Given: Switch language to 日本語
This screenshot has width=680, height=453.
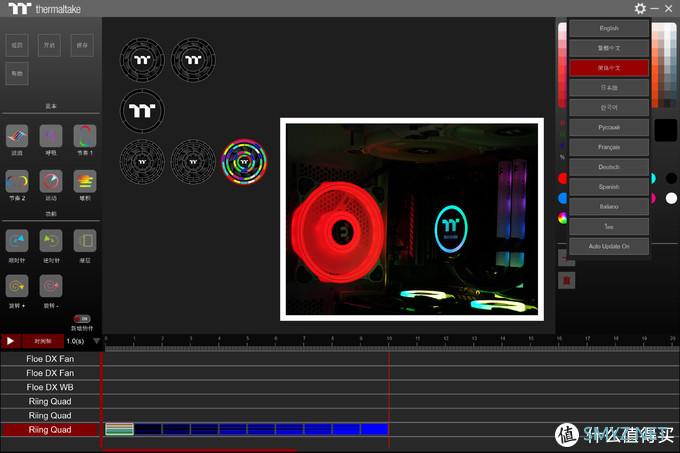Looking at the screenshot, I should pos(609,88).
